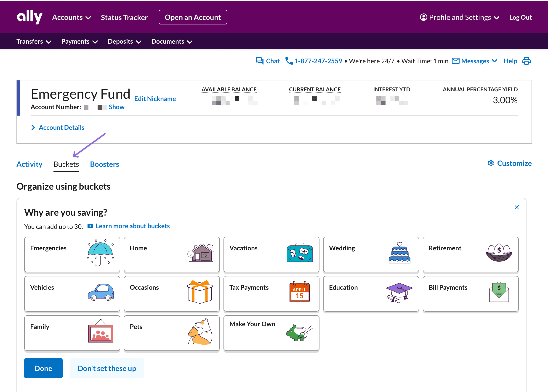Select the Buckets tab

click(66, 164)
